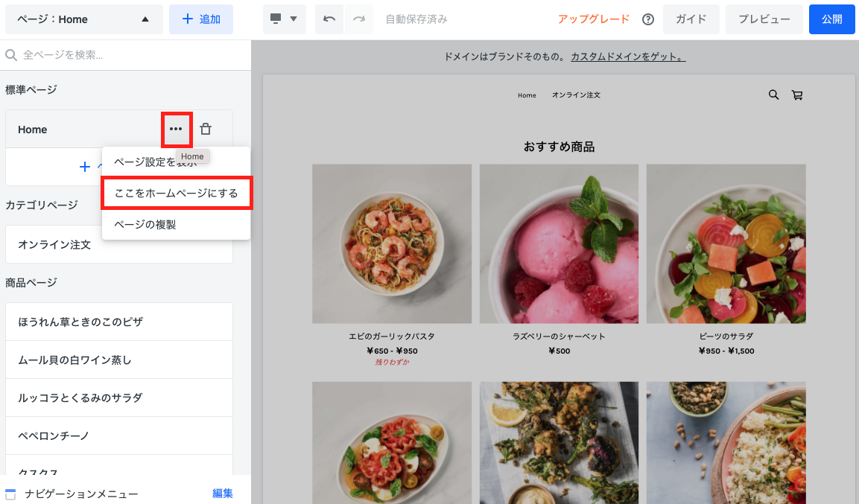Follow the カスタムドメインをゲット link
This screenshot has width=859, height=504.
[628, 57]
